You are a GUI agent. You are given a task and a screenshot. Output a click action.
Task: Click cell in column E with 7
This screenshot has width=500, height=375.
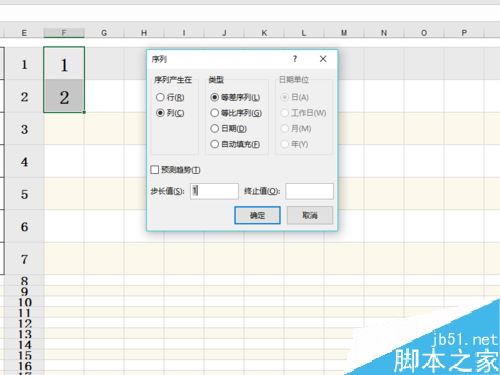pos(24,258)
